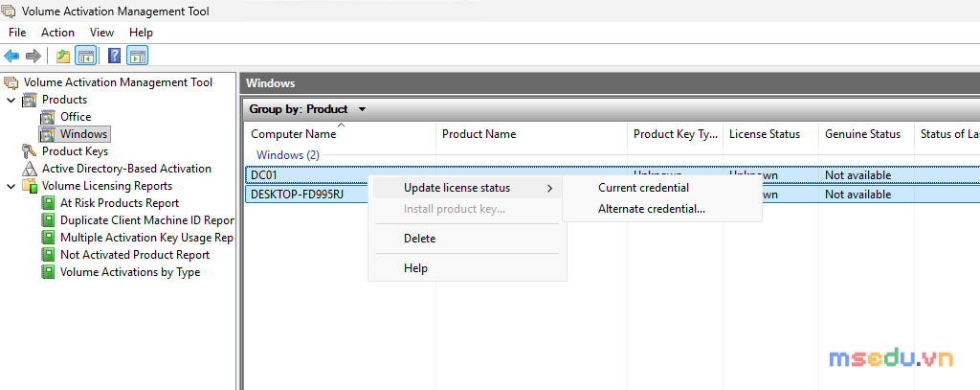This screenshot has height=390, width=980.
Task: Open the Help menu in menu bar
Action: pos(142,33)
